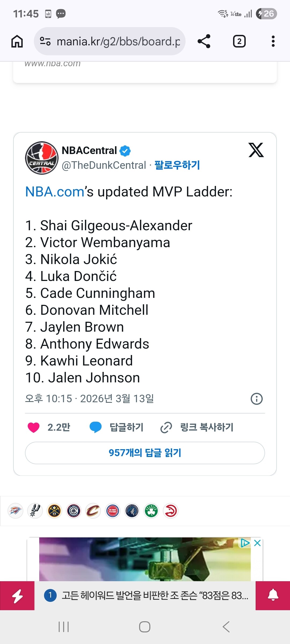Viewport: 290px width, 644px height.
Task: Tap the 팔로우하기 follow link
Action: (x=177, y=165)
